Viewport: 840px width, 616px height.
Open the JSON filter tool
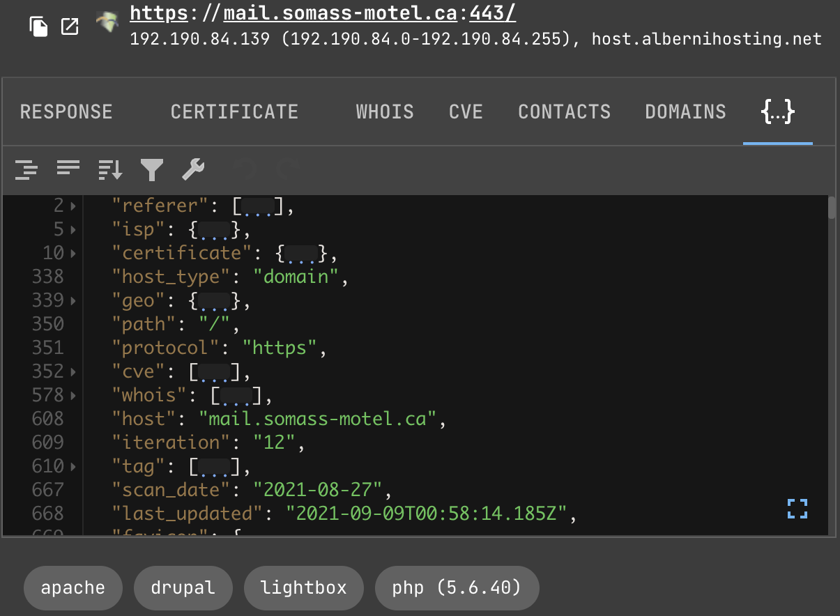152,169
